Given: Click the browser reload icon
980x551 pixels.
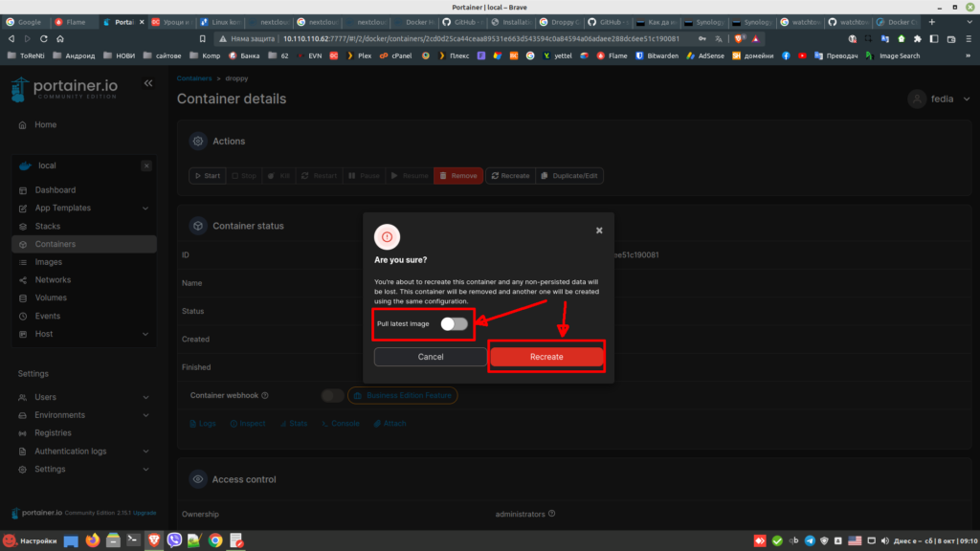Looking at the screenshot, I should click(x=44, y=38).
